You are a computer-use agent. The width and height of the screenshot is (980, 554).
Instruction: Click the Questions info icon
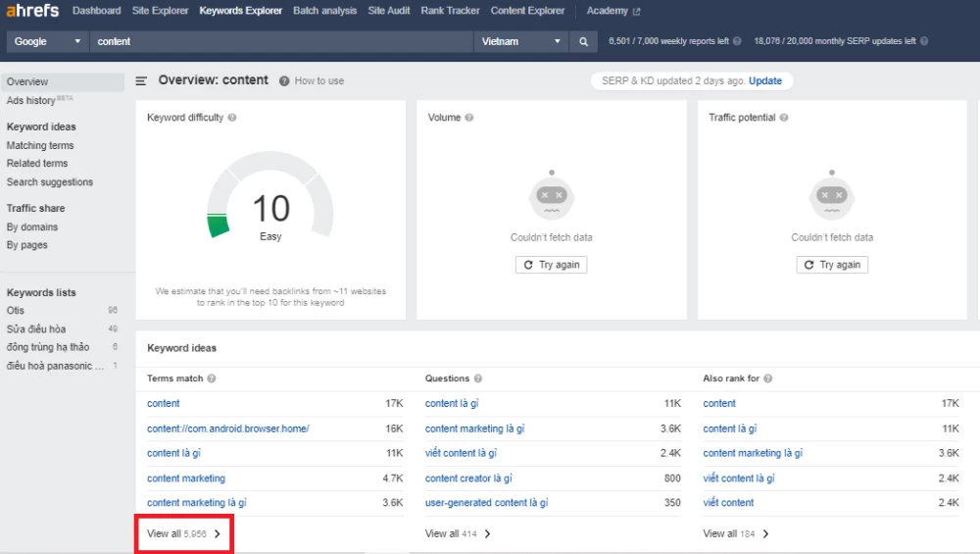[478, 378]
